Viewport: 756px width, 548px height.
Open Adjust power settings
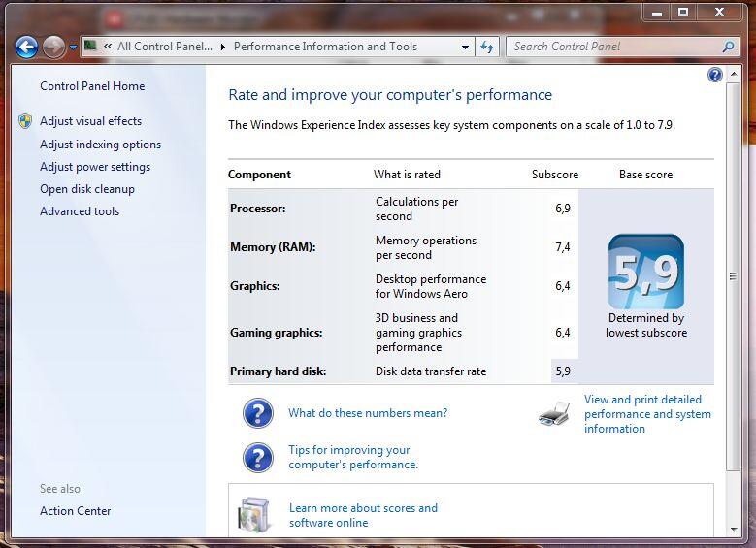[x=95, y=167]
